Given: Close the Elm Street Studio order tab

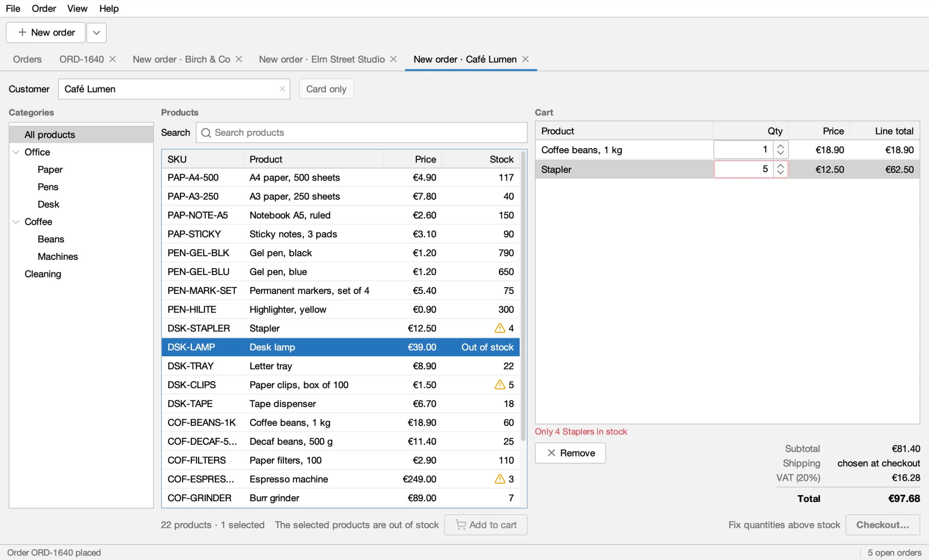Looking at the screenshot, I should pyautogui.click(x=393, y=59).
